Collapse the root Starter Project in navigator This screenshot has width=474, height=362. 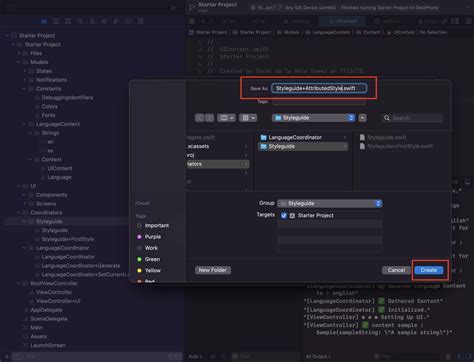pos(7,35)
